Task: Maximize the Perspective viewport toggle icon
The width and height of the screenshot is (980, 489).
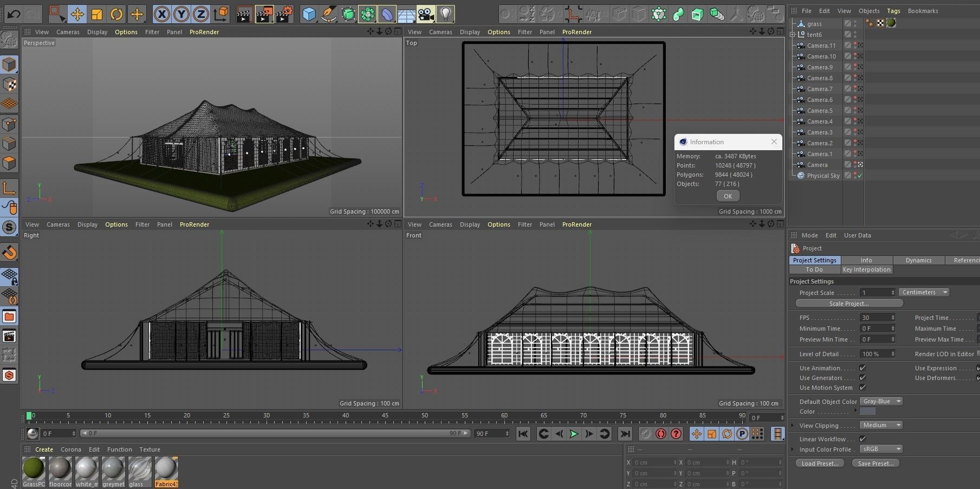Action: pos(398,32)
